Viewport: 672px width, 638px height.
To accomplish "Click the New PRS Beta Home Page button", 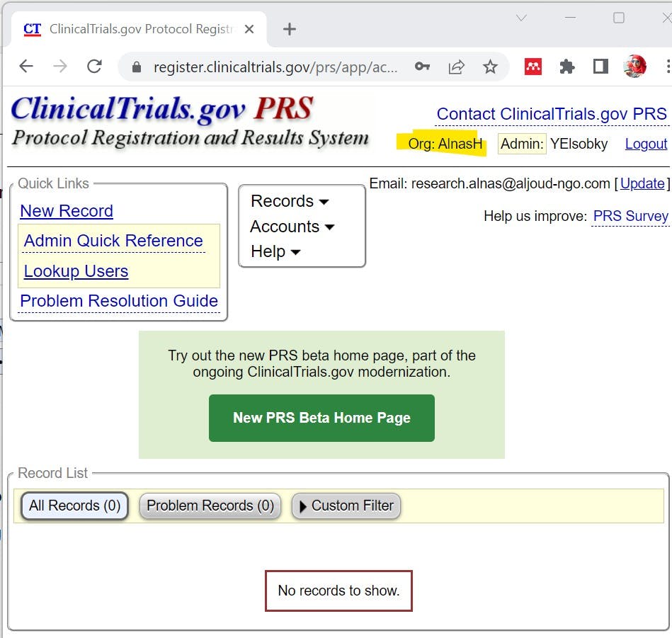I will (321, 418).
